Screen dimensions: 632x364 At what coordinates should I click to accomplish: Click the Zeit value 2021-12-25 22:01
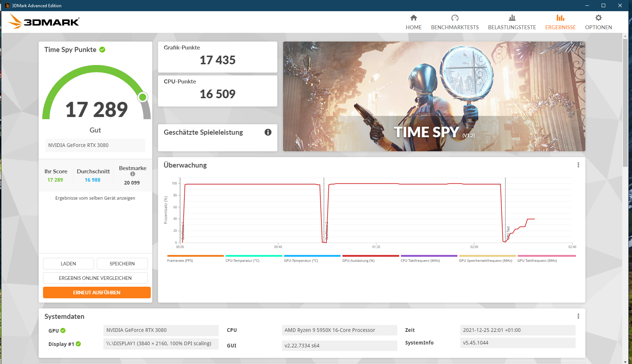(x=518, y=330)
